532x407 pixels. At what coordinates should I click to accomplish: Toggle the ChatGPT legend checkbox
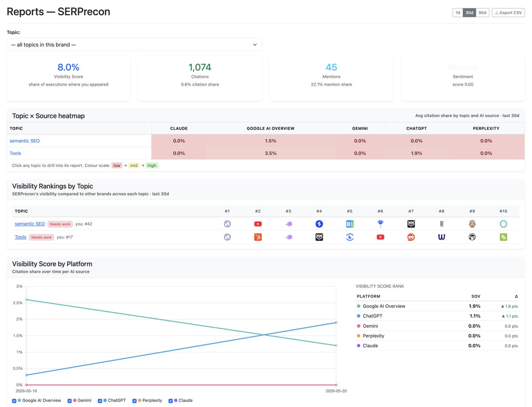point(100,401)
